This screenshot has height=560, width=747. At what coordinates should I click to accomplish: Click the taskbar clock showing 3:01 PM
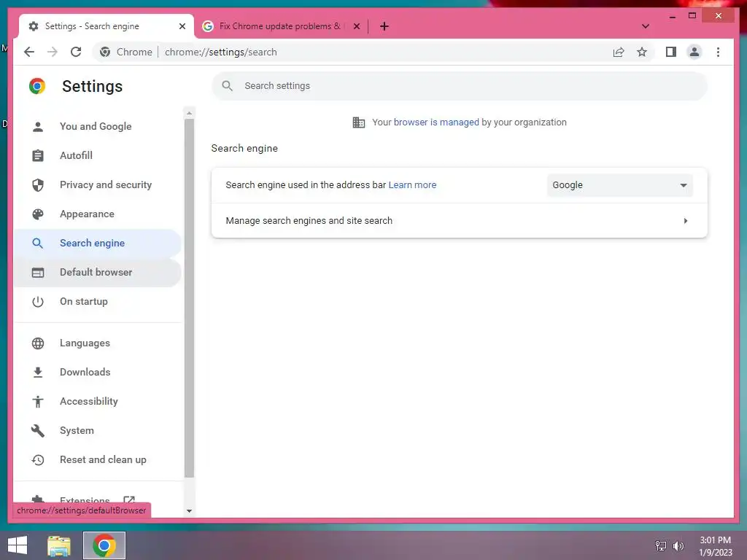(x=715, y=546)
